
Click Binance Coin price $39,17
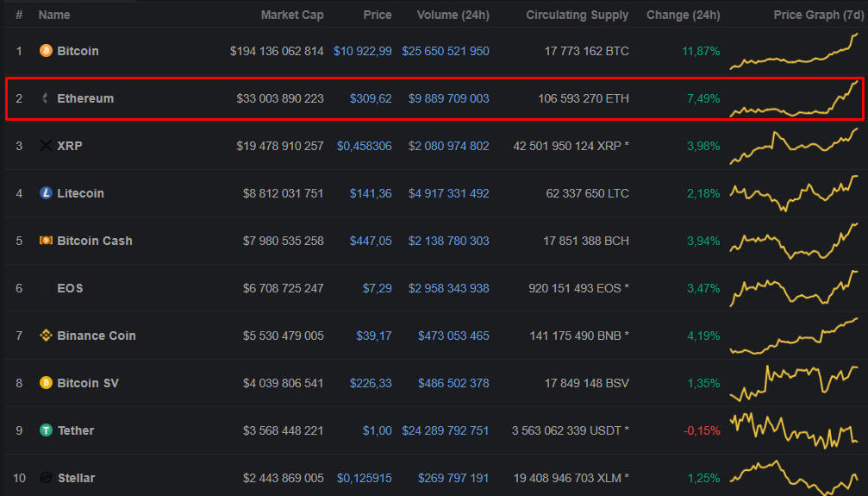pos(374,336)
